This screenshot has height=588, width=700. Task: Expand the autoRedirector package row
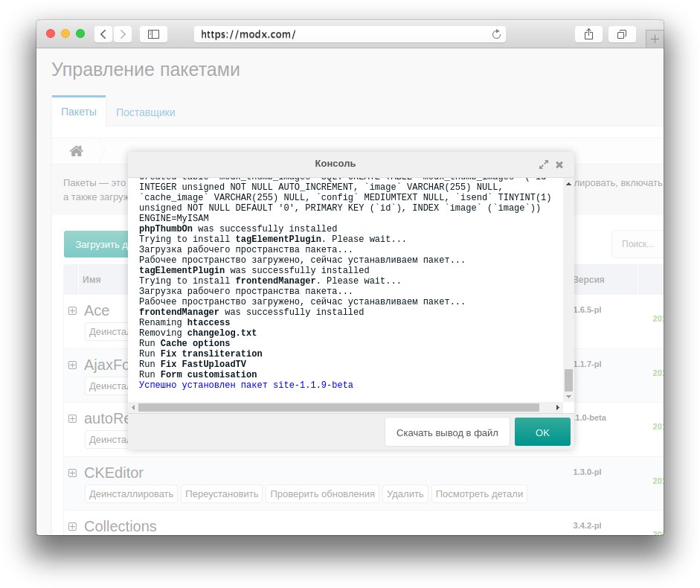(x=72, y=418)
